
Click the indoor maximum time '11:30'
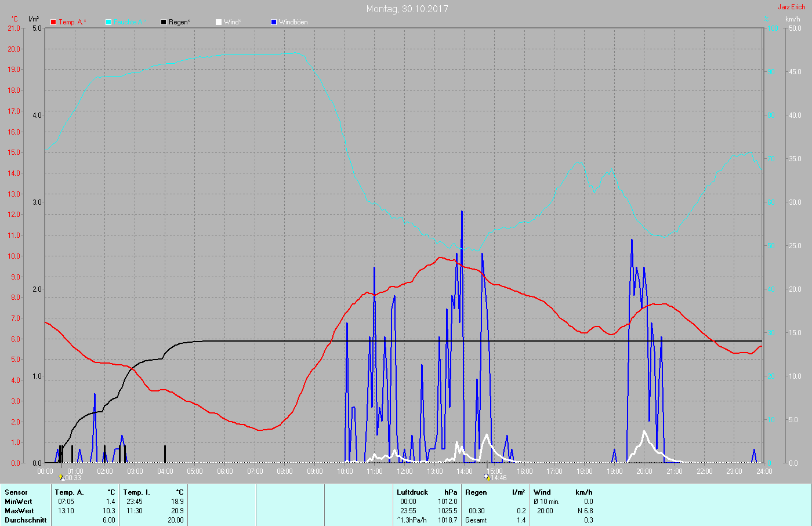click(x=135, y=511)
